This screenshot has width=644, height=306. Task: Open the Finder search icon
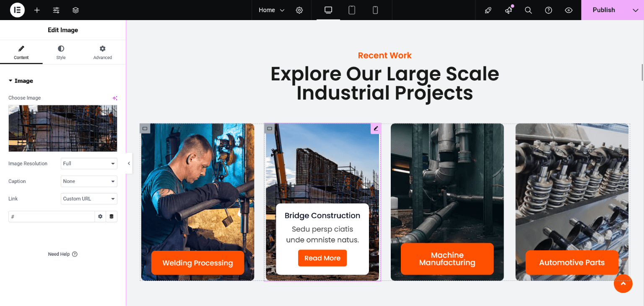pos(528,10)
